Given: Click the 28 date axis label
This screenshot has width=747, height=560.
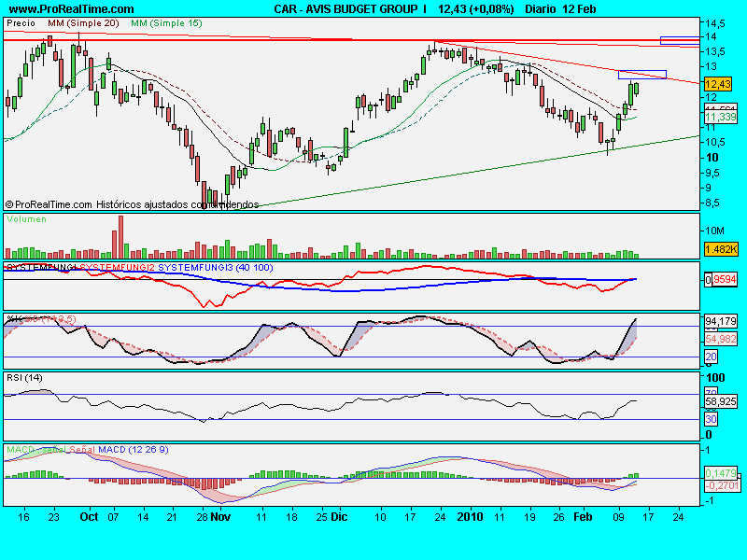Looking at the screenshot, I should [x=202, y=517].
